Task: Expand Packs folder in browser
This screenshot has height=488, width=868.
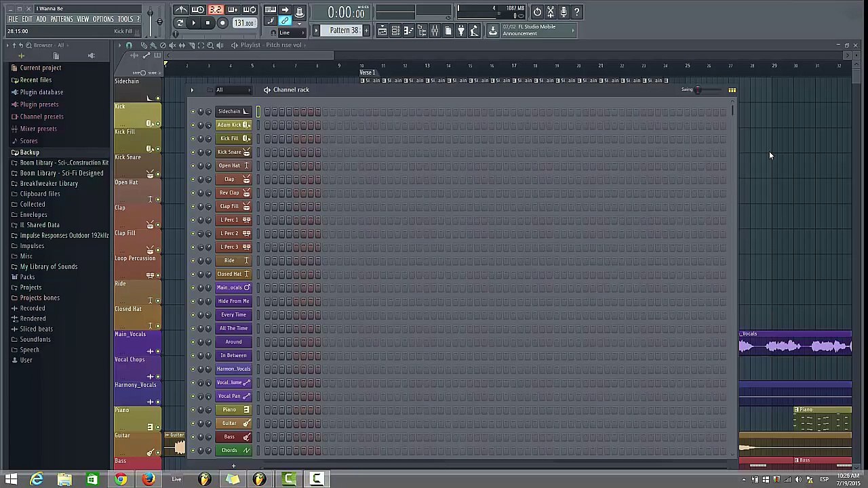Action: click(27, 277)
